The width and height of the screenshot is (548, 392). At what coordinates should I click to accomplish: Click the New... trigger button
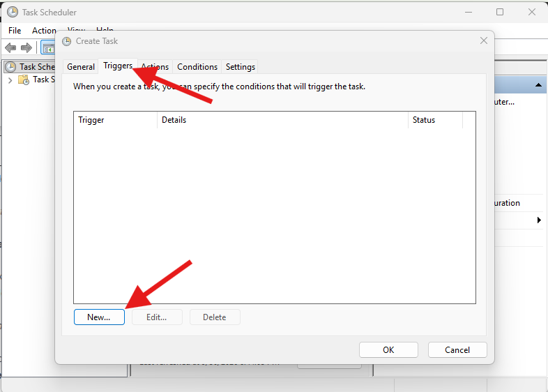(x=99, y=317)
